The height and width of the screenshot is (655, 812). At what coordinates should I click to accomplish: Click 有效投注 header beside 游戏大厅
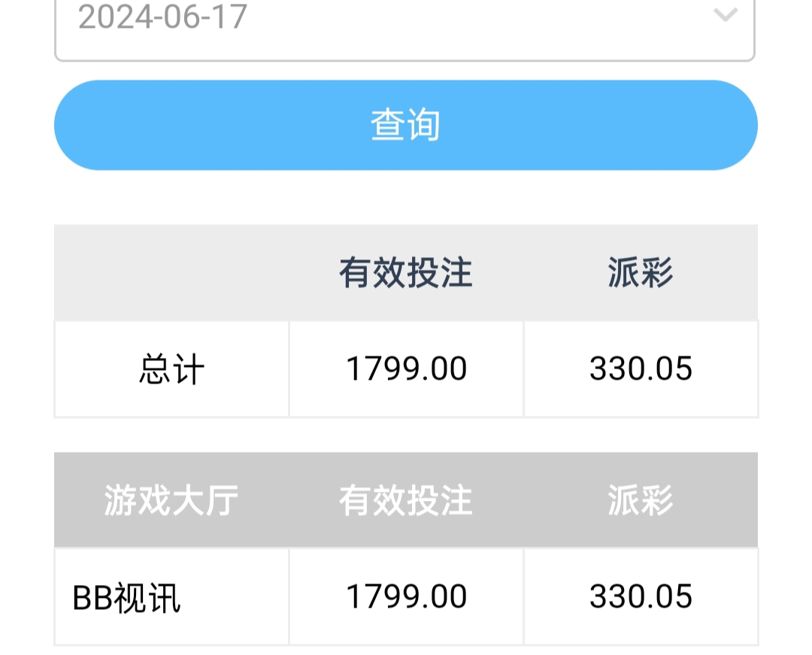pos(406,501)
